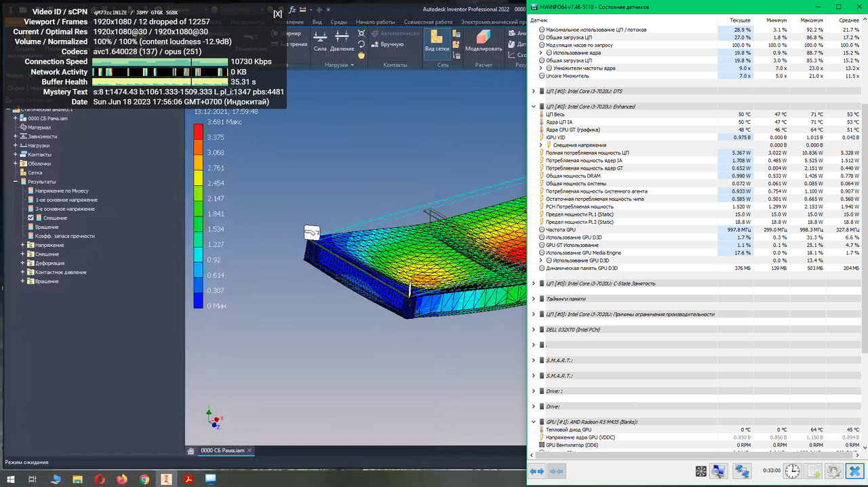Click the Моделировать simulate icon

pos(484,41)
